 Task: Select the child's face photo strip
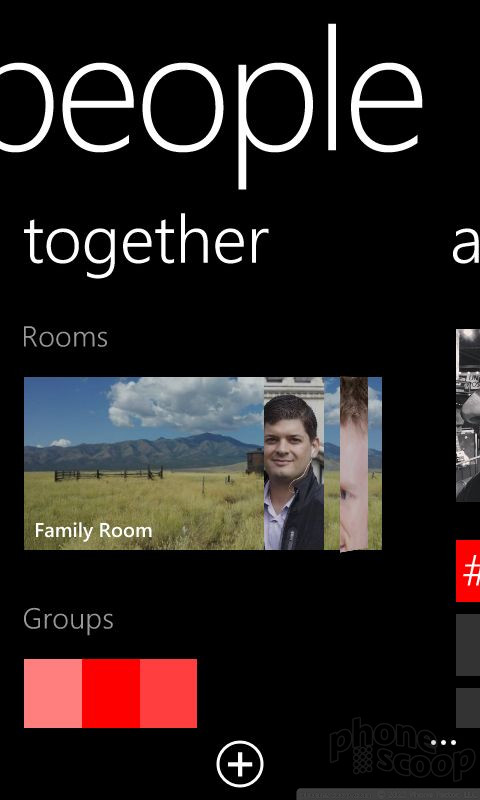coord(354,464)
